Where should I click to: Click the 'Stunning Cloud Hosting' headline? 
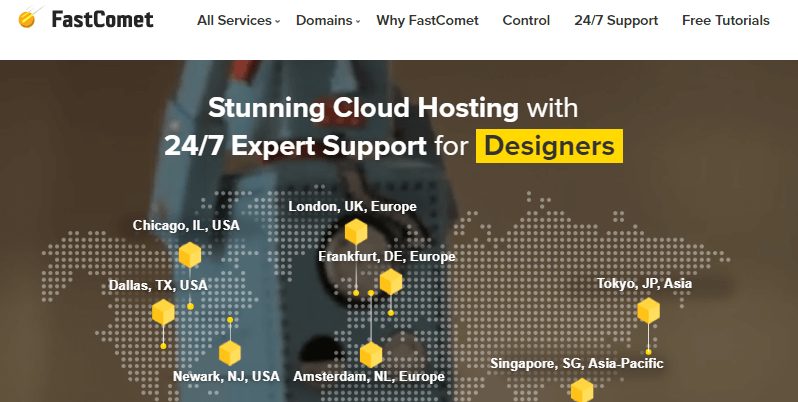point(363,108)
